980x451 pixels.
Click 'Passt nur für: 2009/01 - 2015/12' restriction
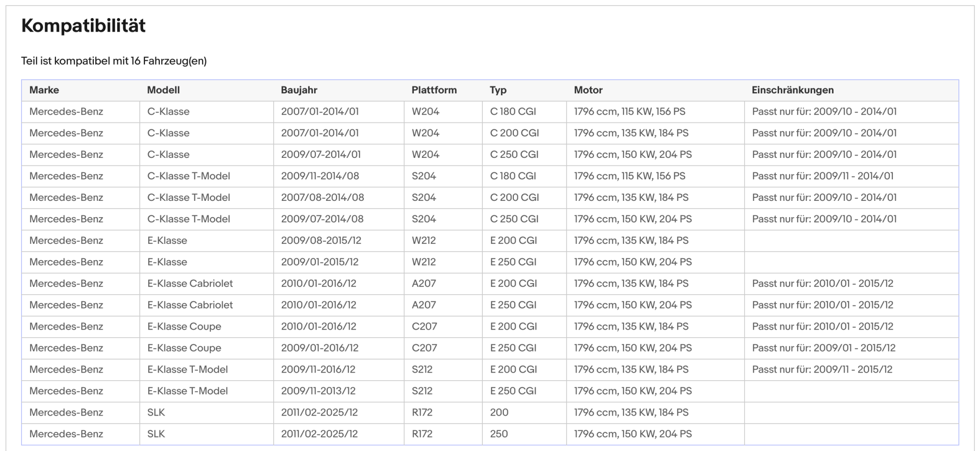pyautogui.click(x=824, y=348)
